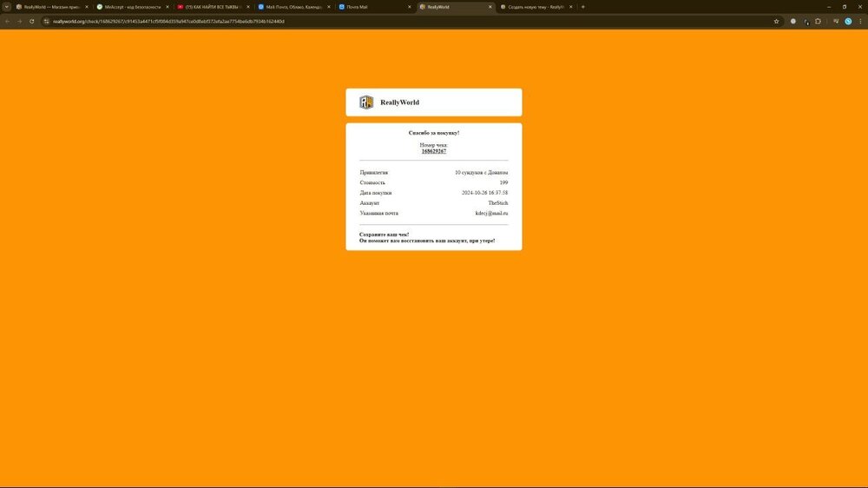Open the round gray extension icon
868x488 pixels.
(792, 21)
